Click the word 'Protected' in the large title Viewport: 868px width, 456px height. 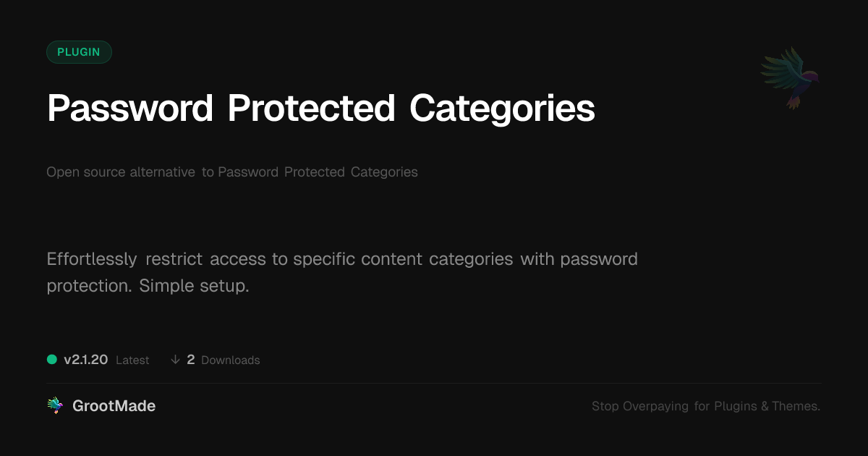click(x=311, y=109)
